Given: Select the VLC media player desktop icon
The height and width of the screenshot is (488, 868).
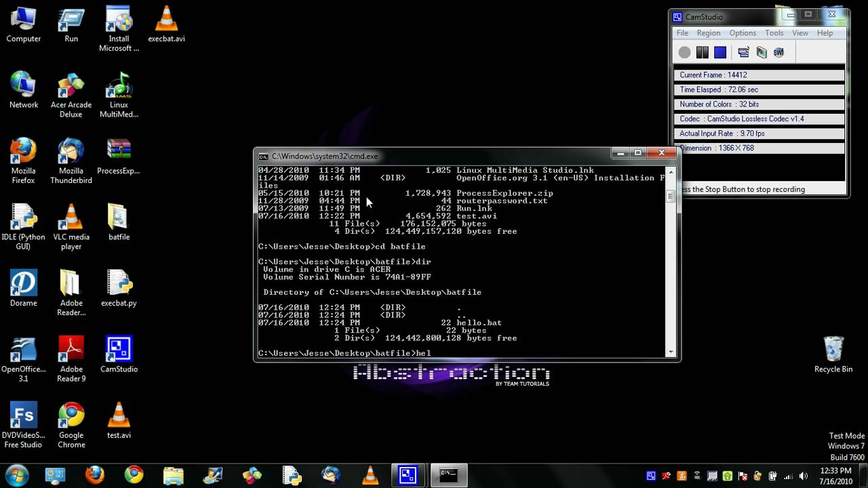Looking at the screenshot, I should point(71,227).
